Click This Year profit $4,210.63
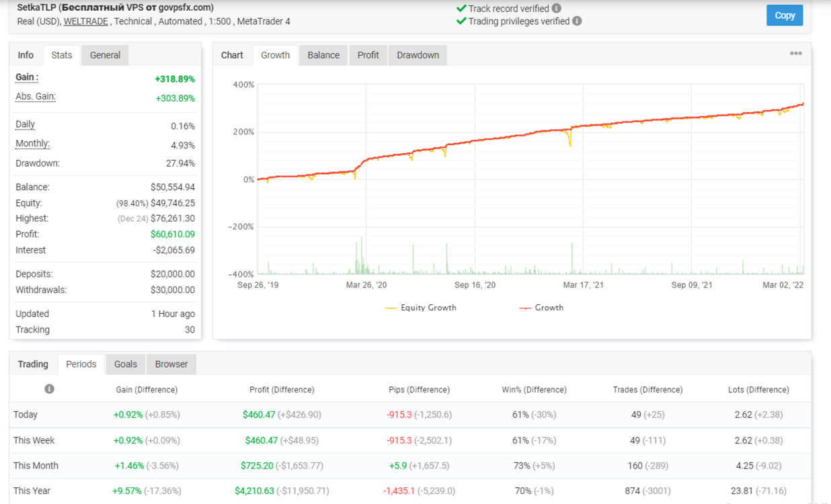Screen dimensions: 831x504 pos(254,491)
